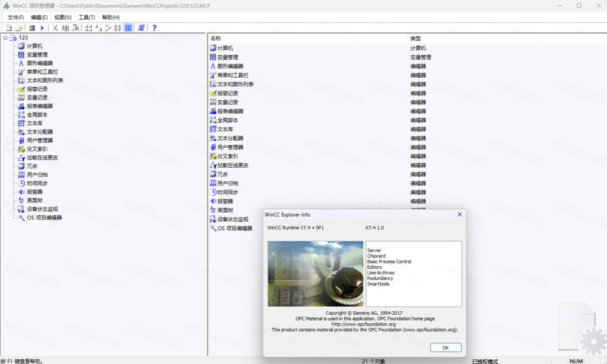Viewport: 607px width, 364px height.
Task: Activate runtime with the blue play icon
Action: (42, 28)
